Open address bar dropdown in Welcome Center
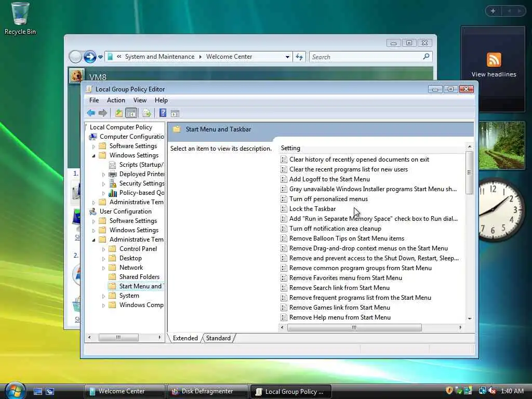The image size is (532, 399). click(x=287, y=57)
